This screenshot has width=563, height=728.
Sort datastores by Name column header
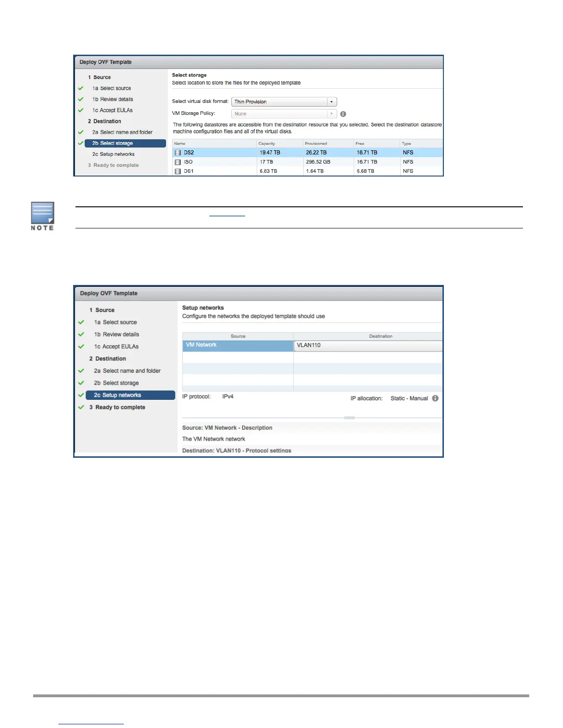(x=214, y=143)
